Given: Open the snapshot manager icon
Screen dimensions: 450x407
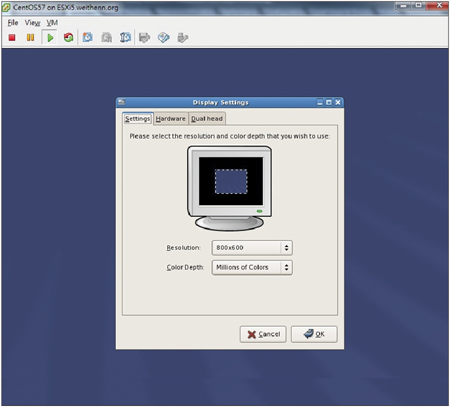Looking at the screenshot, I should point(125,37).
